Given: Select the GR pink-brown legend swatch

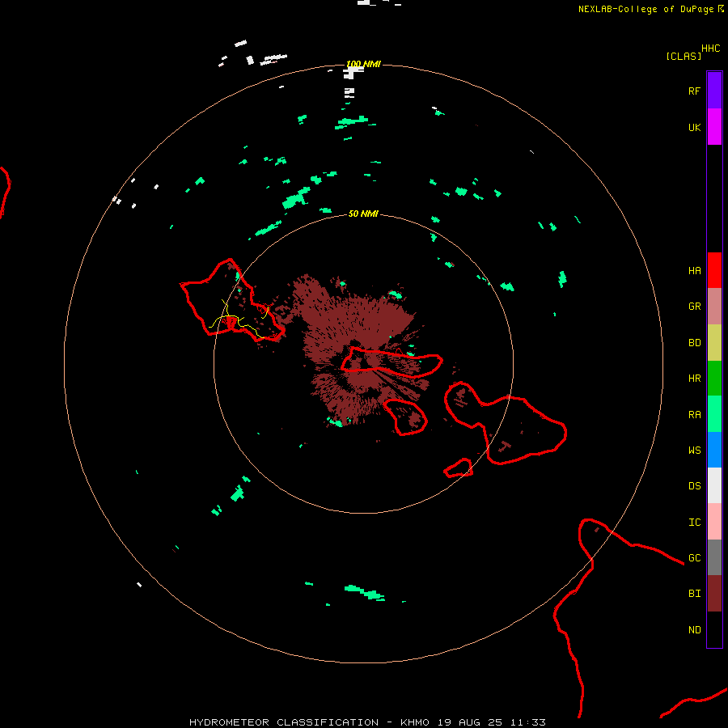Looking at the screenshot, I should tap(714, 307).
